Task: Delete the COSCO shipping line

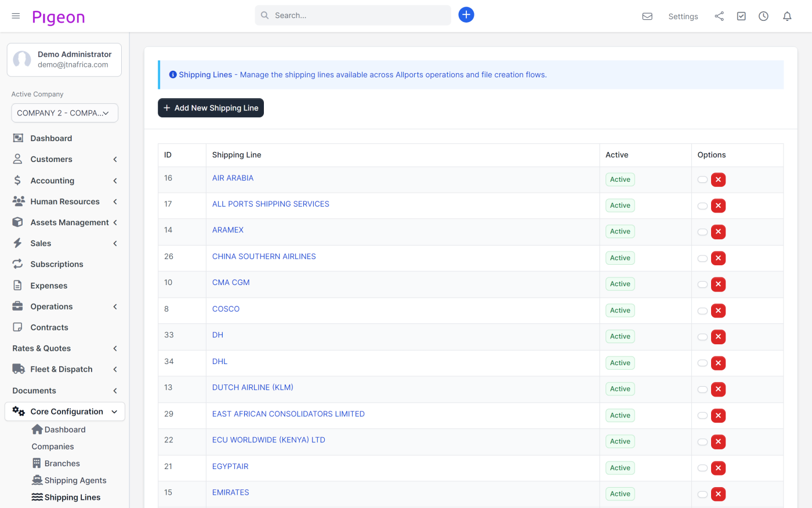Action: (x=718, y=311)
